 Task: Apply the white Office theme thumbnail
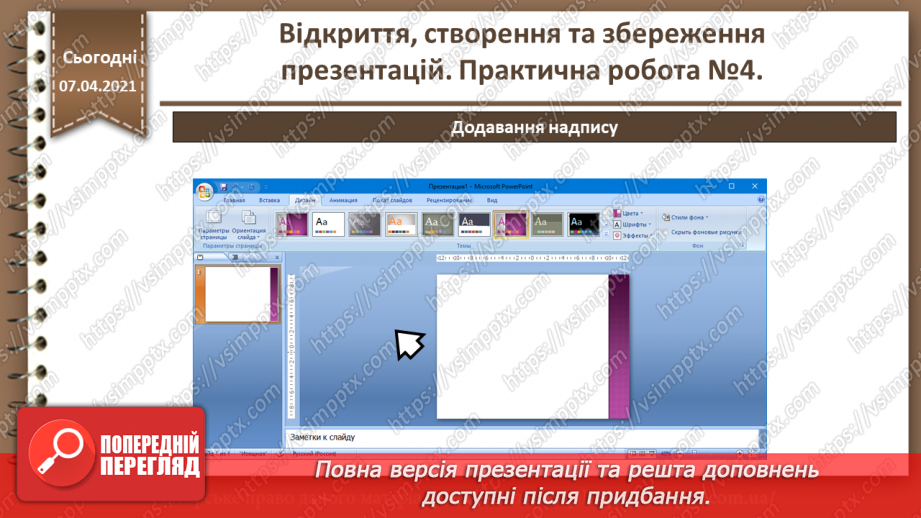[x=328, y=224]
